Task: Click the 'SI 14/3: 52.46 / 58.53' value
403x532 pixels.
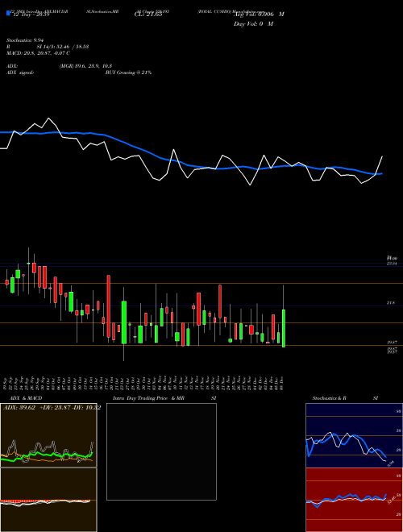Action: coord(63,47)
